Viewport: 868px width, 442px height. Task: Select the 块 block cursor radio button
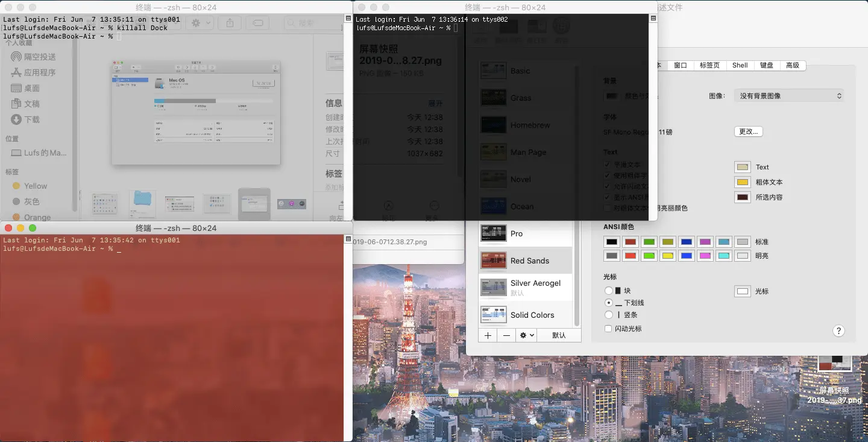pos(609,291)
